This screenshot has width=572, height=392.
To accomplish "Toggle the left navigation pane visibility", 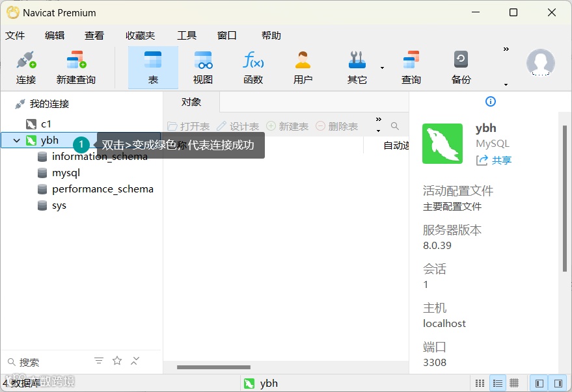I will 539,384.
